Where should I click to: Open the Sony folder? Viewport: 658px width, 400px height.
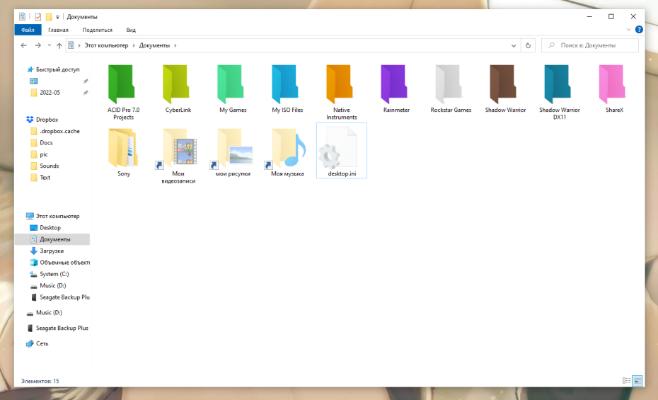point(123,152)
